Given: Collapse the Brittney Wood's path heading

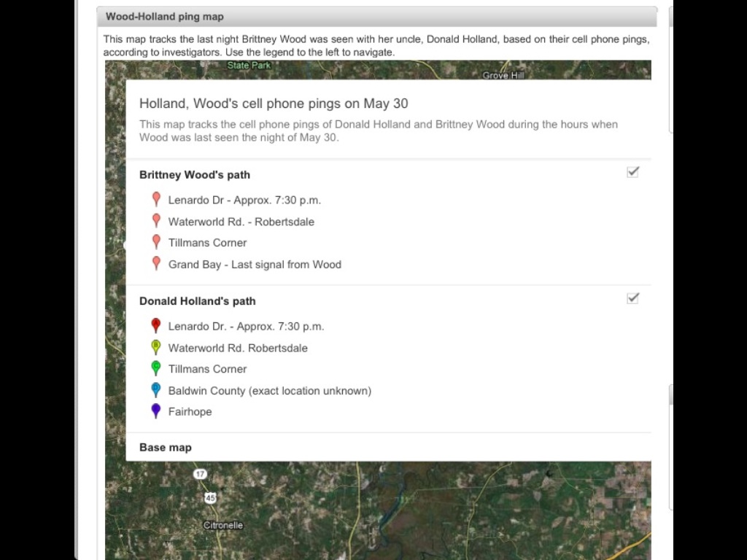Looking at the screenshot, I should pos(195,175).
